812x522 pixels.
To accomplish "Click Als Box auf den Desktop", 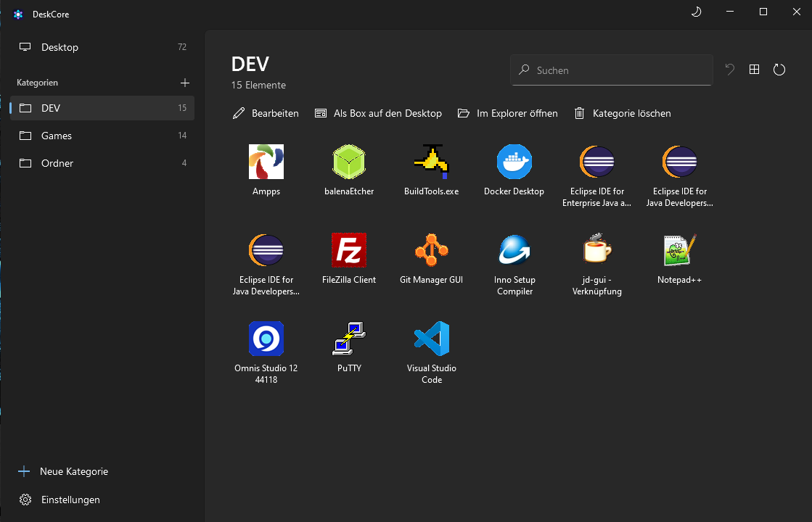I will pyautogui.click(x=378, y=113).
